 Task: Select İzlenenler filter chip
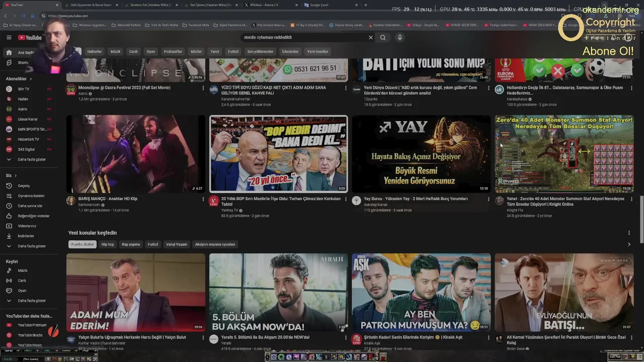point(290,51)
